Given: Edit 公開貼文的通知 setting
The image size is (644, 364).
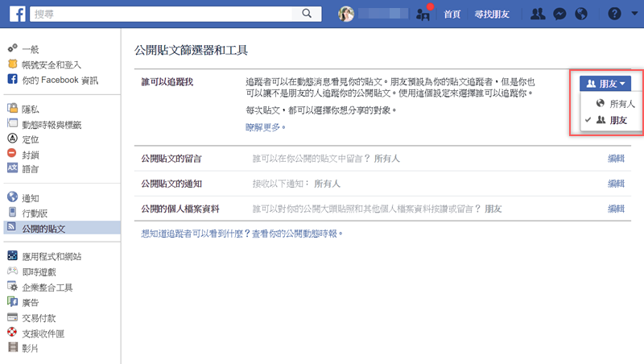Looking at the screenshot, I should point(616,184).
